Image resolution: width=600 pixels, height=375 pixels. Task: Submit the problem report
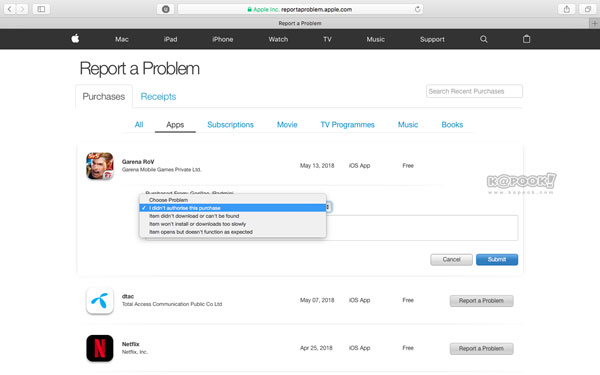click(x=497, y=259)
